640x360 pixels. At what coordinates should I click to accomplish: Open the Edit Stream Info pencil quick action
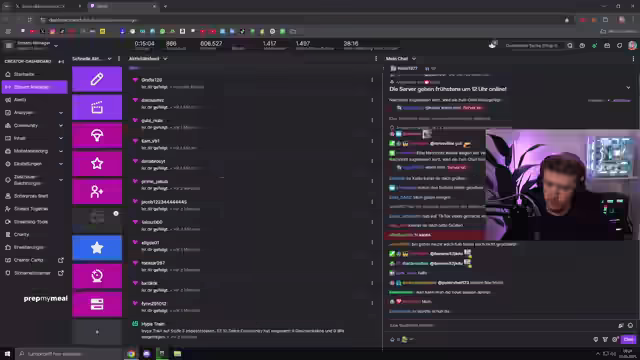coord(97,79)
